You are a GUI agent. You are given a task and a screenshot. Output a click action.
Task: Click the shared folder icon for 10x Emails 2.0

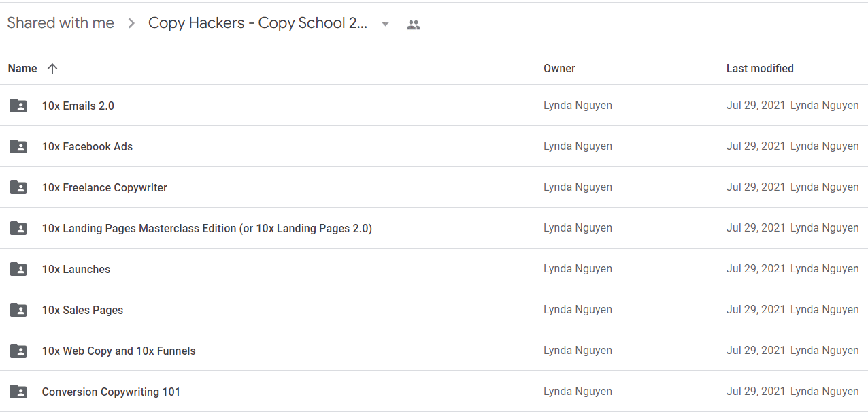(x=18, y=106)
